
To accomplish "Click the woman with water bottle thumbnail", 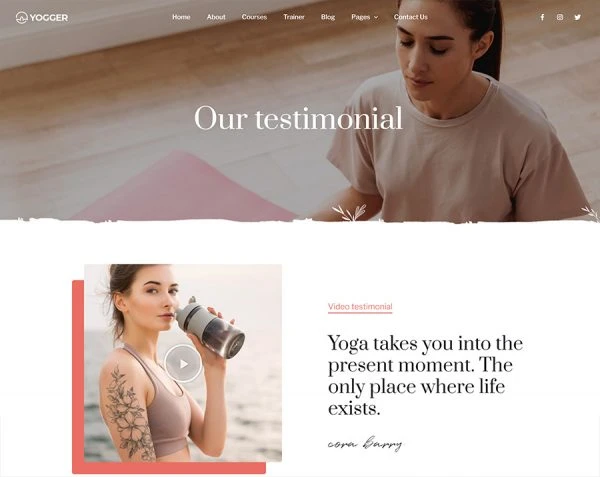I will click(x=183, y=363).
